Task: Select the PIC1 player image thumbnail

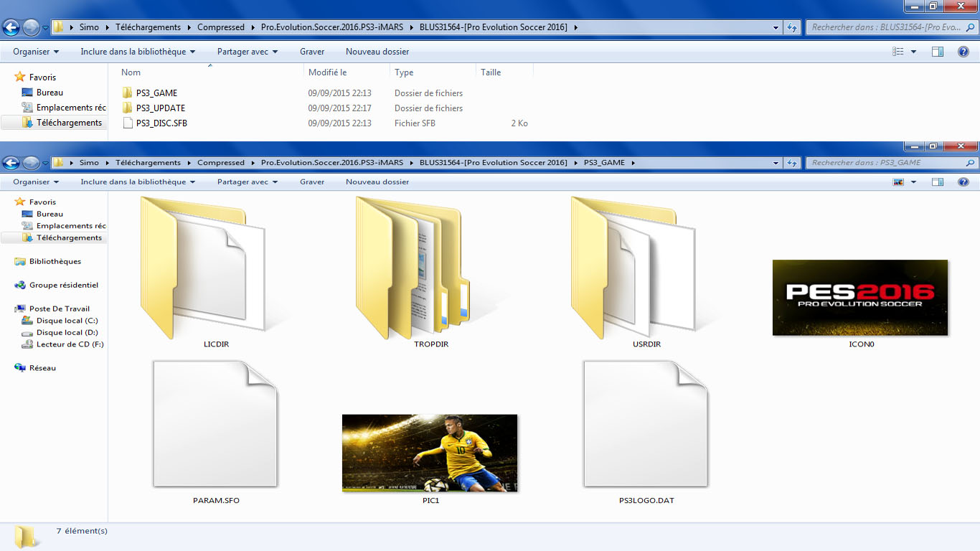Action: click(x=430, y=453)
